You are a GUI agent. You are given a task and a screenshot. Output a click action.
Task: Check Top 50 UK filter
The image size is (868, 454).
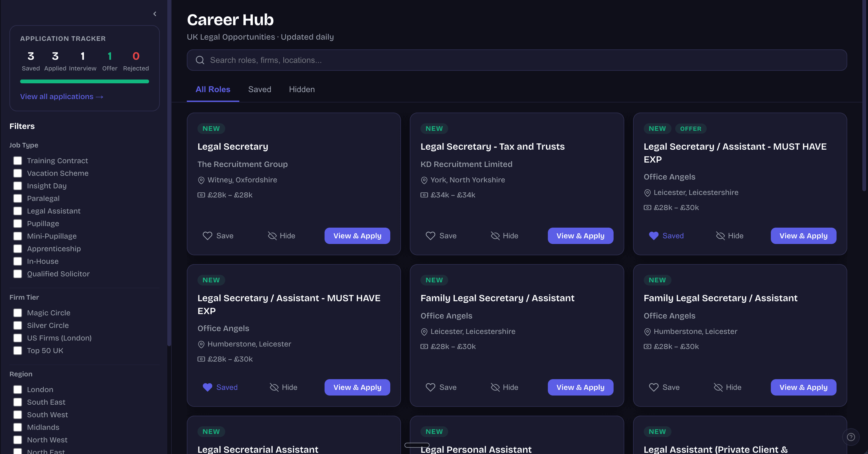[18, 351]
